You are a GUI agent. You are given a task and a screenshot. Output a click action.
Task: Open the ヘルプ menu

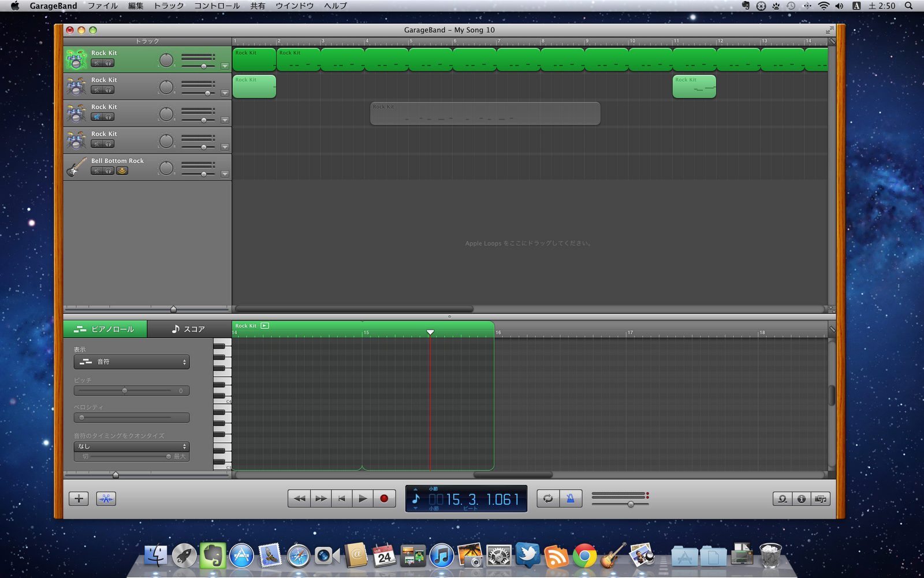tap(336, 6)
